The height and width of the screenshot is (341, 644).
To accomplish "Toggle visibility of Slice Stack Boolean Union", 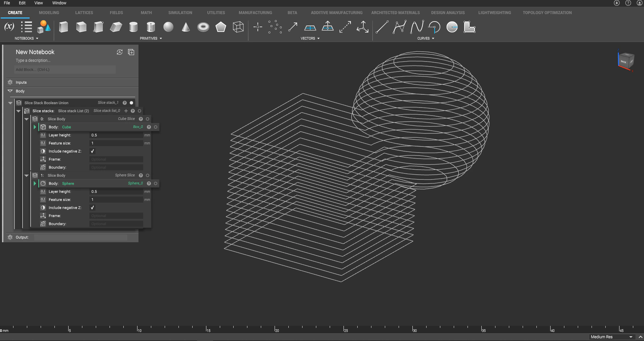I will (131, 103).
